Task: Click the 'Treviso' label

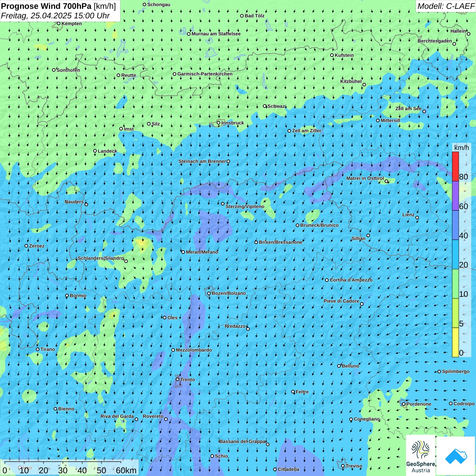Action: coord(354,466)
